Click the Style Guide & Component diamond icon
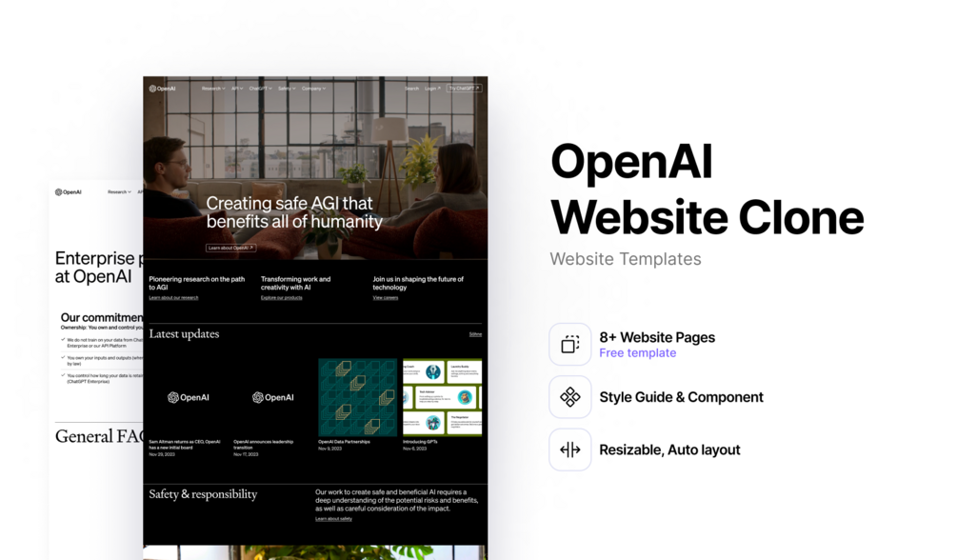The image size is (957, 560). (x=570, y=397)
